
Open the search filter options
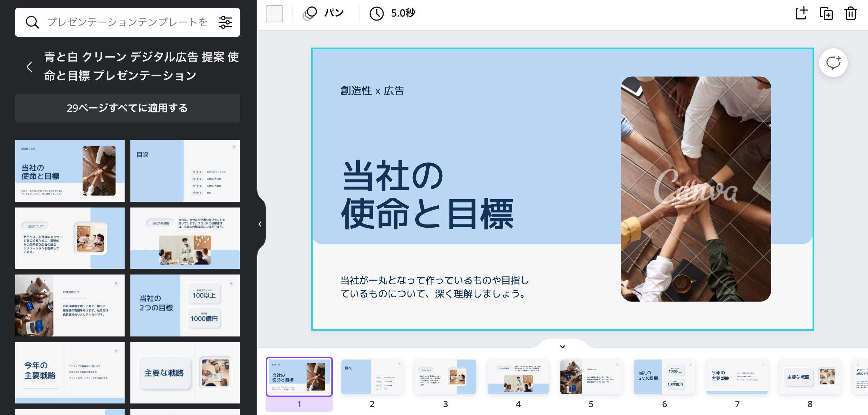pos(225,22)
